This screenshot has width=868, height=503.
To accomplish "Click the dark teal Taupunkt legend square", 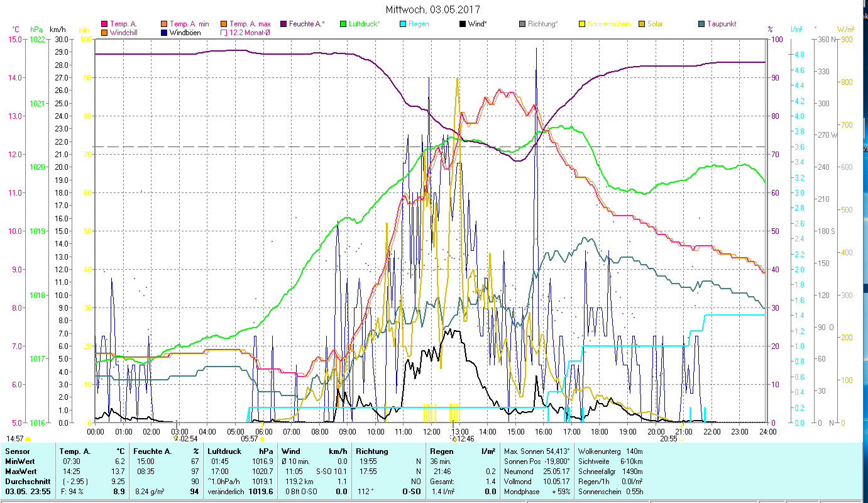I will [x=701, y=25].
